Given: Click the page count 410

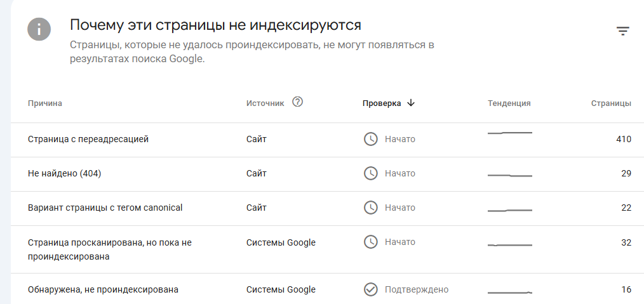Looking at the screenshot, I should 623,139.
